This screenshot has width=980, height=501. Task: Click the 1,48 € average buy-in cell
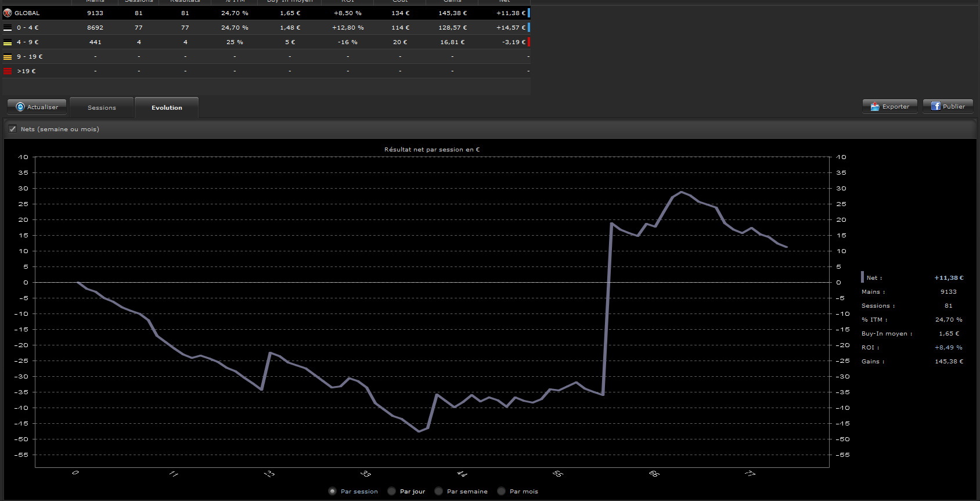tap(290, 27)
